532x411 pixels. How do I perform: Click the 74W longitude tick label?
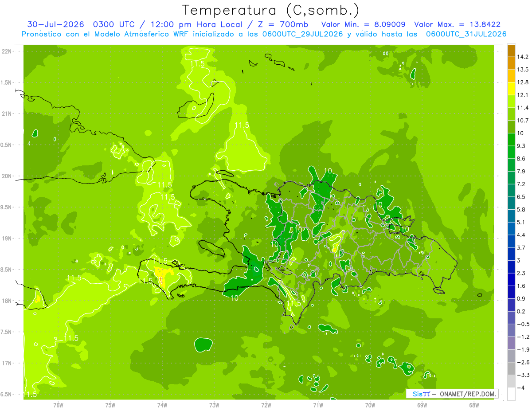pyautogui.click(x=162, y=405)
